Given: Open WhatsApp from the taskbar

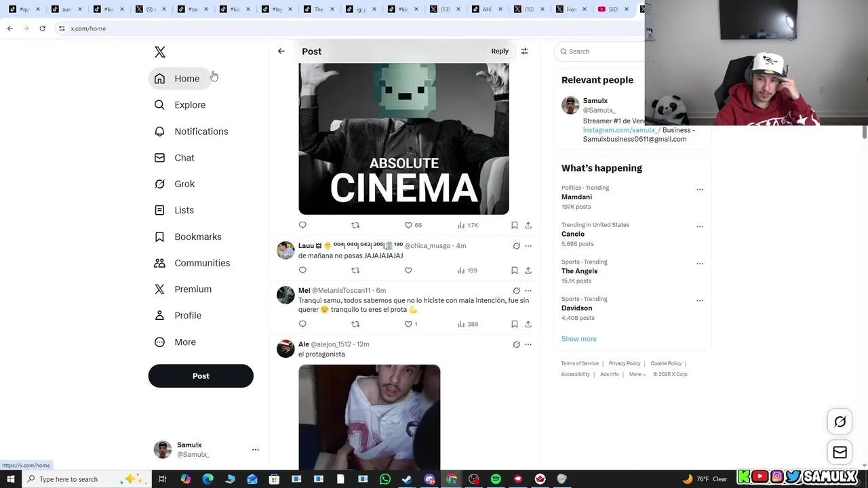Looking at the screenshot, I should (x=385, y=479).
